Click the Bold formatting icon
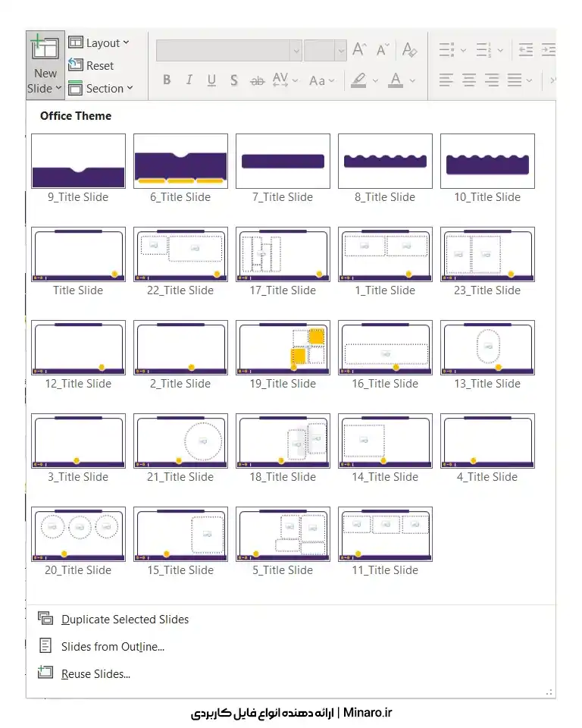Screen dimensions: 582x728 (x=167, y=80)
